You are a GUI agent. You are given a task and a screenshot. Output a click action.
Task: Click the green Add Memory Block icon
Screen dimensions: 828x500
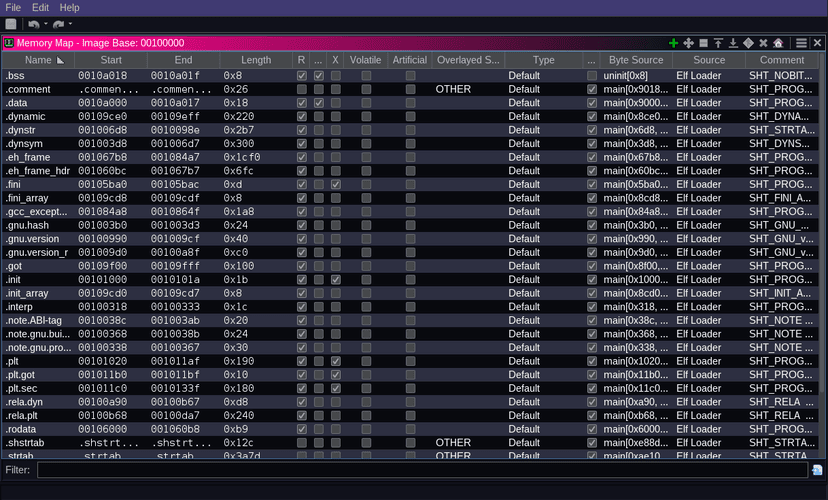click(x=673, y=43)
